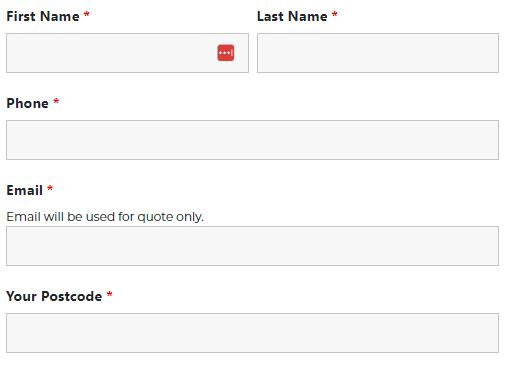Click the Phone field label
Viewport: 507px width, 377px height.
(x=28, y=103)
